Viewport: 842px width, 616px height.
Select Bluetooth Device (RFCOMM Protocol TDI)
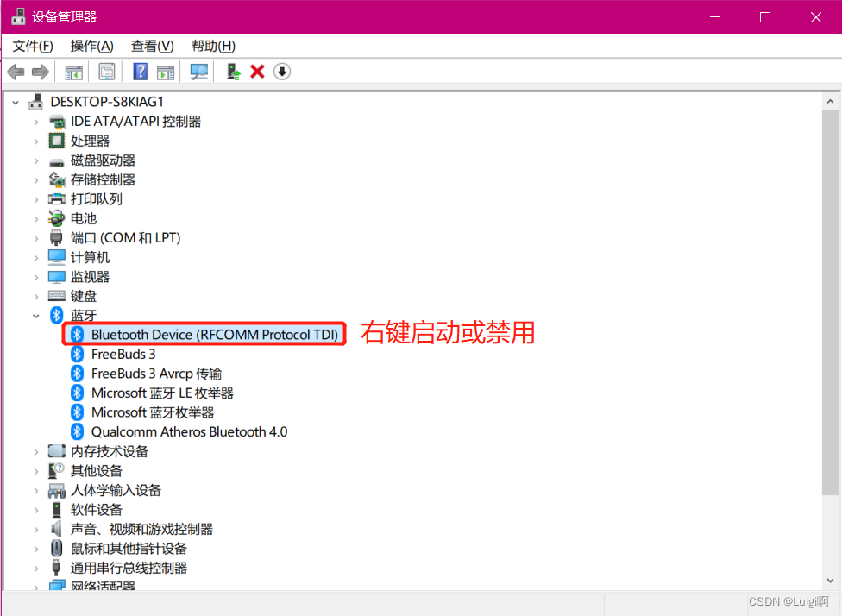pos(214,335)
